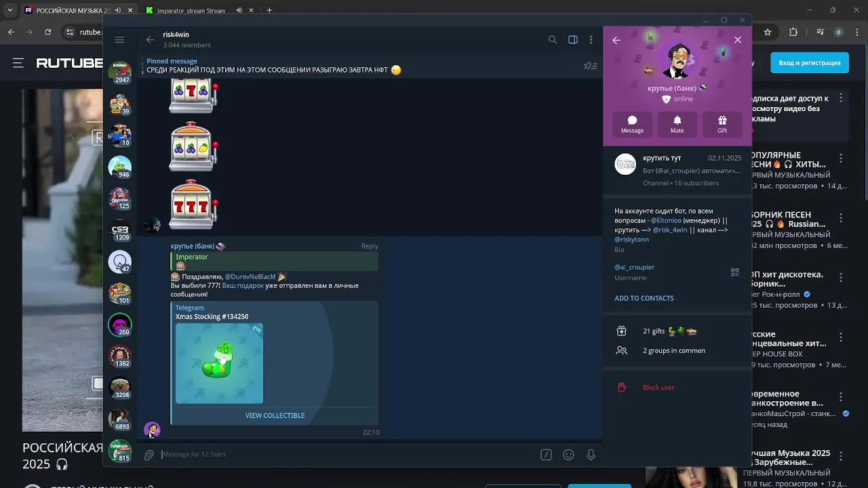Click the VIEW COLLECTIBLE button
Viewport: 868px width, 488px height.
275,415
